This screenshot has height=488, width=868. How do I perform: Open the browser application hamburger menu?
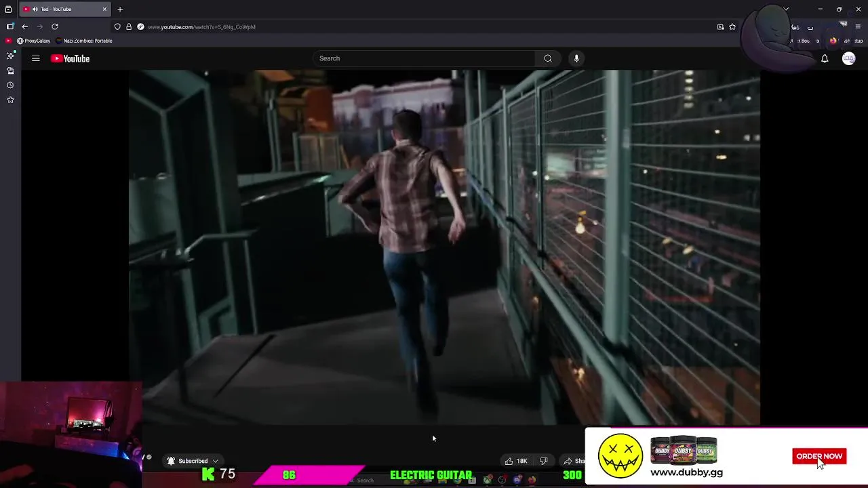tap(858, 26)
